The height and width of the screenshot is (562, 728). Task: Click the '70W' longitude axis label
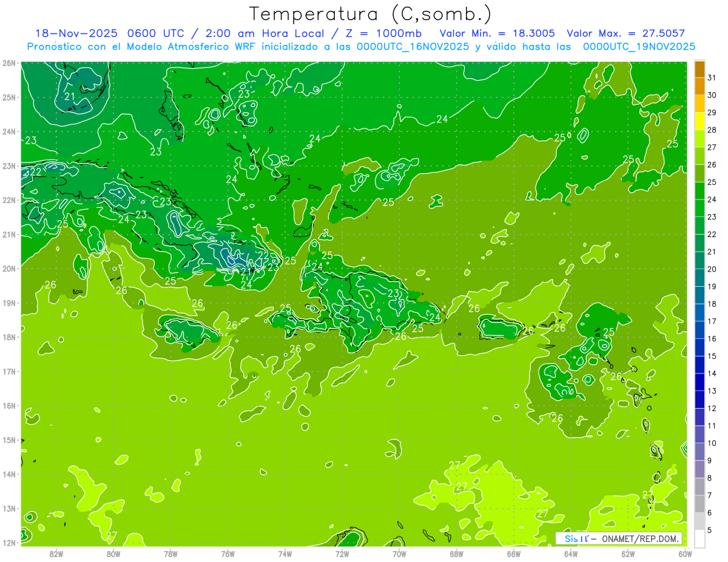pos(399,554)
